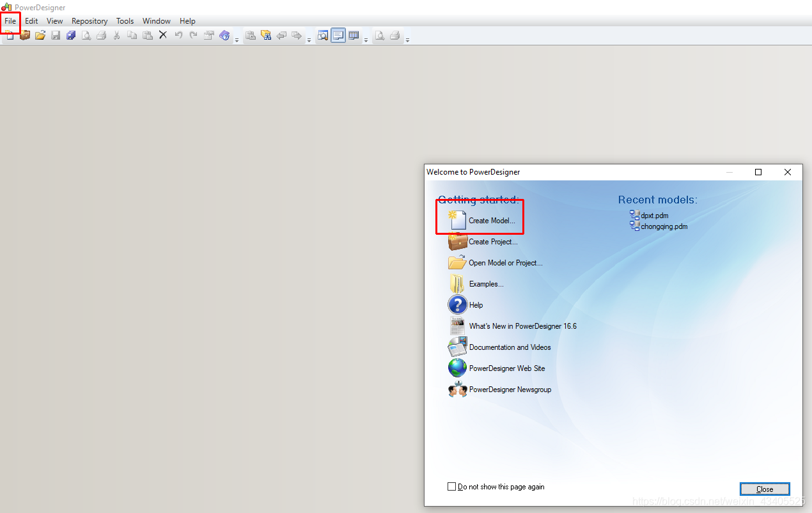Click Print Preview icon next to Save All
Image resolution: width=812 pixels, height=513 pixels.
pyautogui.click(x=86, y=35)
